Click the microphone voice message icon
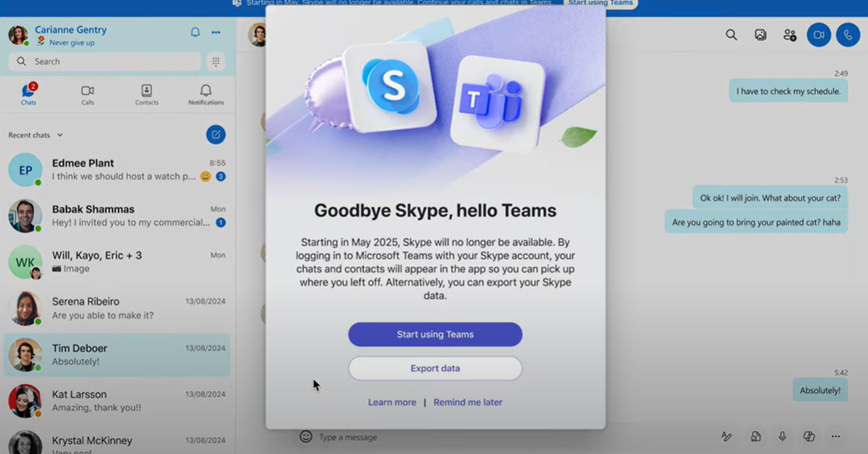Screen dimensions: 868x454 (x=782, y=436)
